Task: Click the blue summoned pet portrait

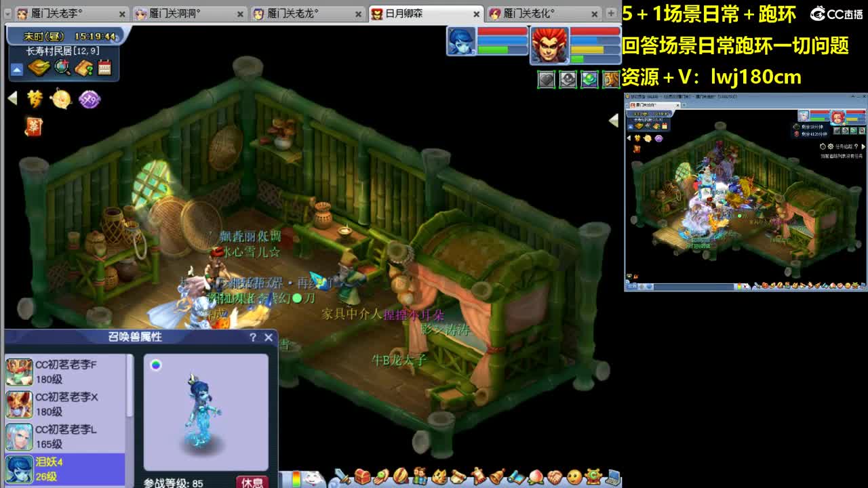Action: [461, 41]
